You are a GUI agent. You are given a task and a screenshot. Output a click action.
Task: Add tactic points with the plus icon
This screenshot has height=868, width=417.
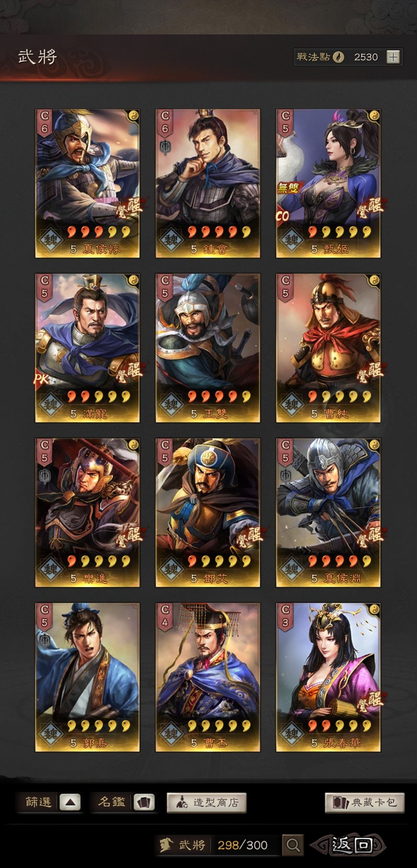pos(393,57)
